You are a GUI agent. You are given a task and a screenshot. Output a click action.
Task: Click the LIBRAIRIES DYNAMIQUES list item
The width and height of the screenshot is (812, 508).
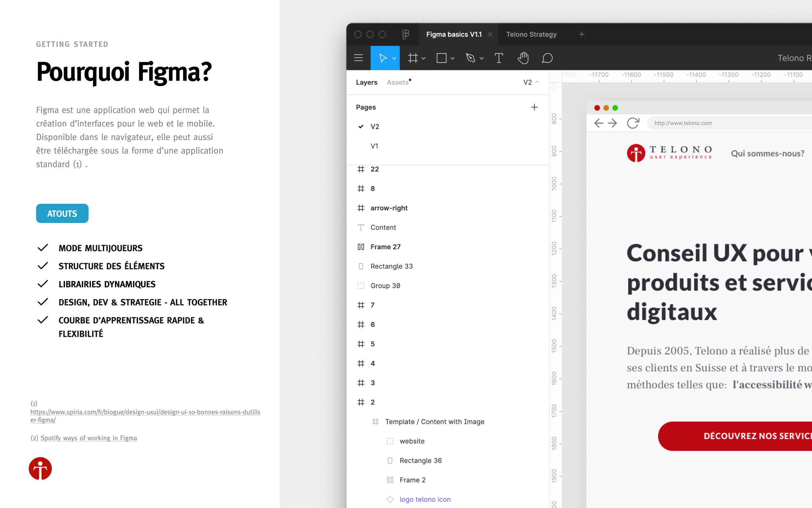click(107, 284)
